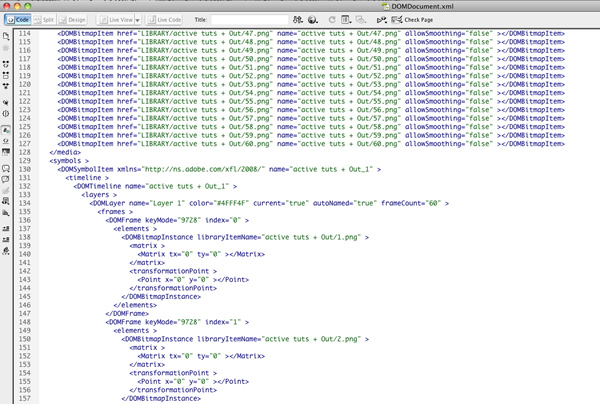Screen dimensions: 600x404
Task: Click the Format Source Code icon
Action: (x=6, y=251)
